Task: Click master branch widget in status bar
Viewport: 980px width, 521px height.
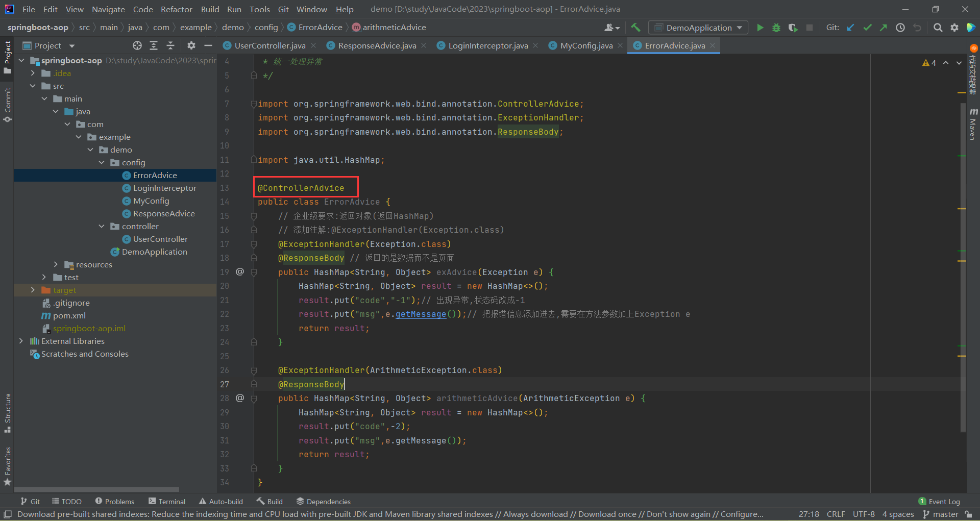Action: pos(941,514)
